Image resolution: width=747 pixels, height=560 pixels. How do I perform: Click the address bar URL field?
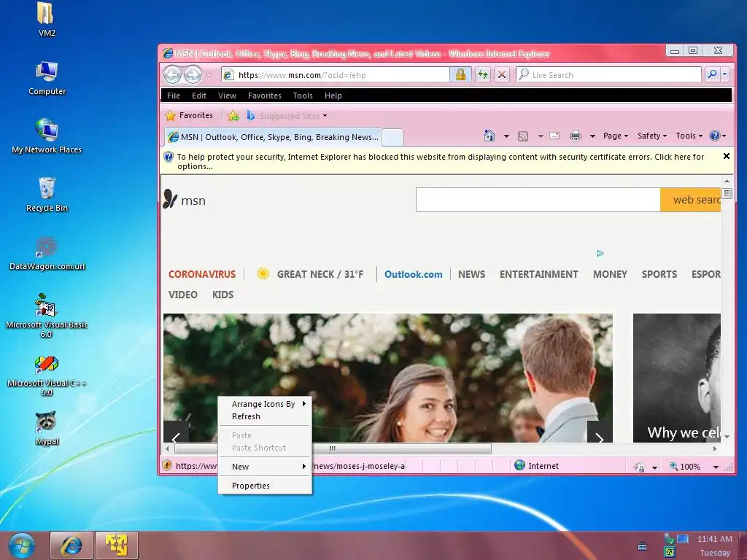click(336, 75)
